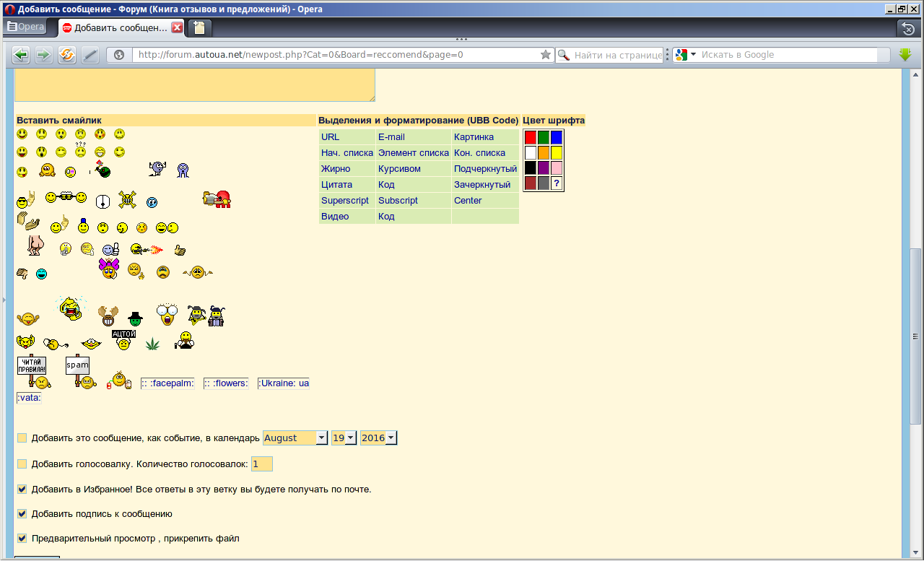Viewport: 924px width, 561px height.
Task: Click the Зачеркнутый strikethrough link
Action: (481, 185)
